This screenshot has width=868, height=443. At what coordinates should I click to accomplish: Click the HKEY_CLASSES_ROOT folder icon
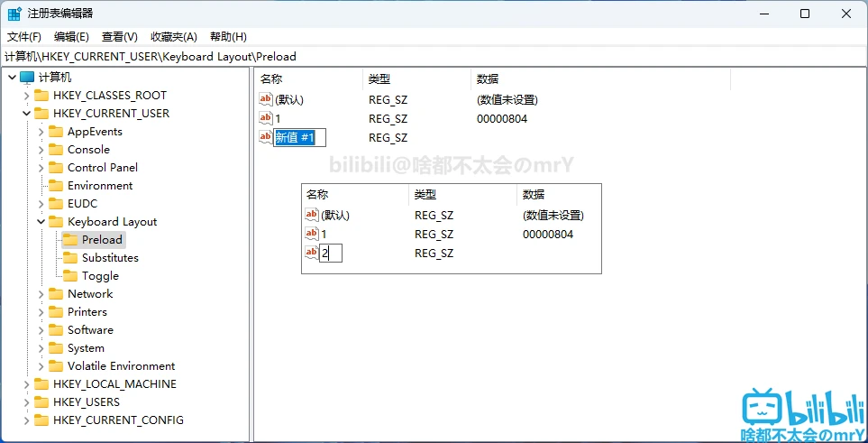[41, 96]
